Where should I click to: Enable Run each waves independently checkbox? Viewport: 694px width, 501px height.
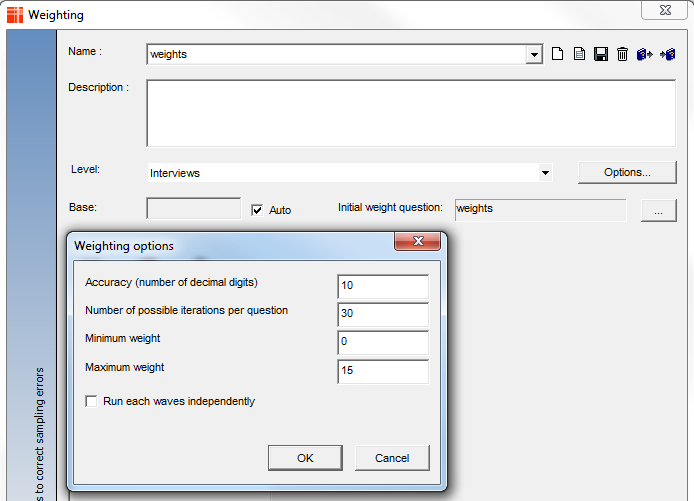point(91,401)
